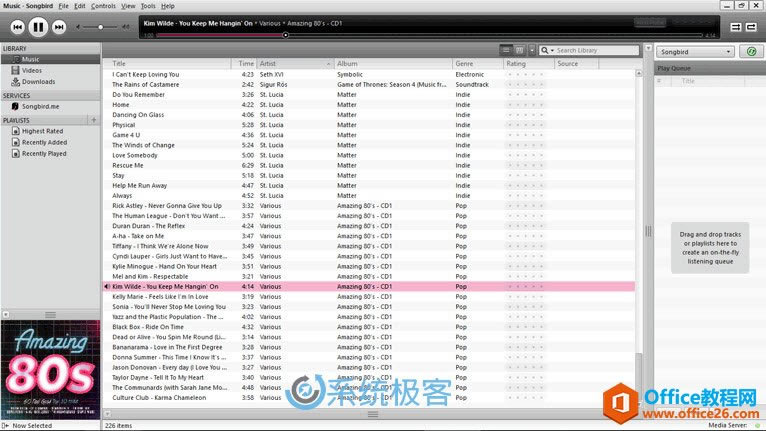The image size is (766, 431).
Task: Sort by the Album column header
Action: click(x=394, y=64)
